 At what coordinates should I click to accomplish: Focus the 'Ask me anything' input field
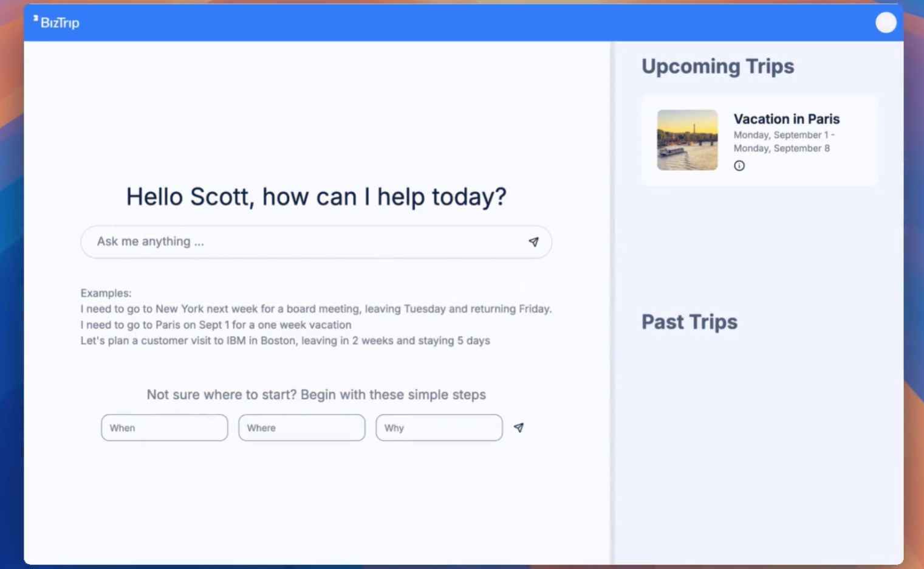304,242
